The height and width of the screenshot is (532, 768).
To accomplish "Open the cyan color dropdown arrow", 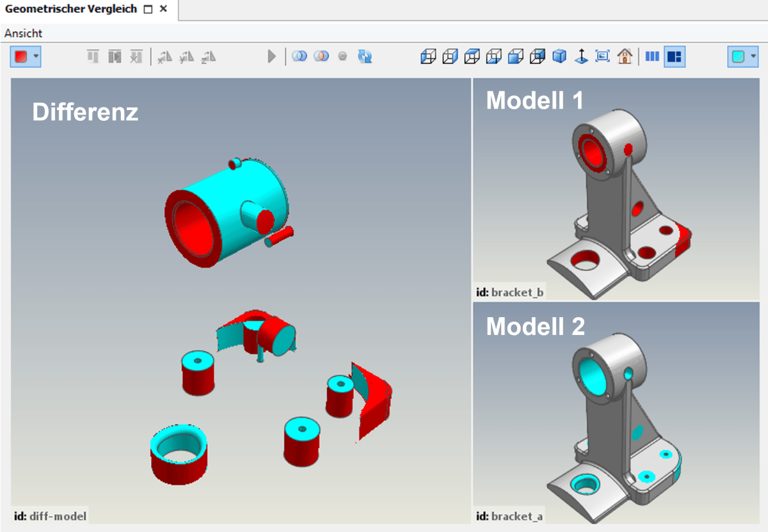I will [753, 57].
